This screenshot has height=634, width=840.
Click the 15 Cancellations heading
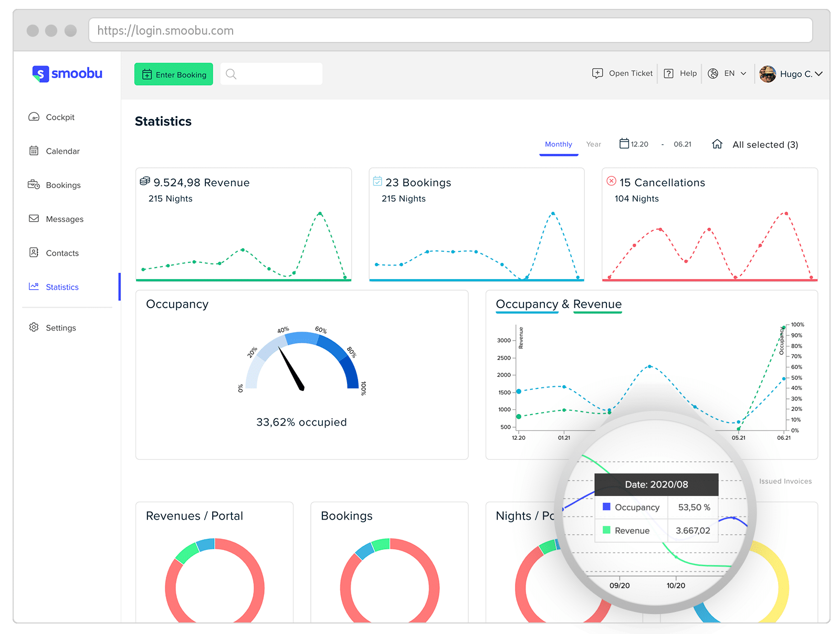coord(662,183)
